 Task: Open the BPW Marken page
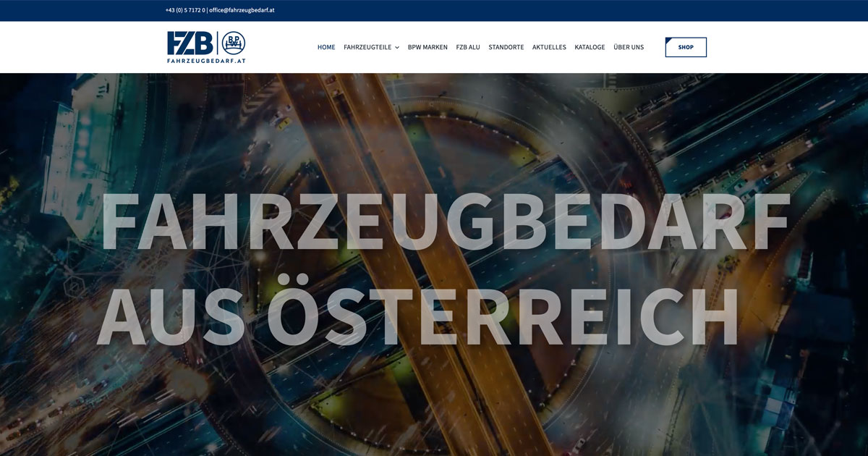[427, 47]
